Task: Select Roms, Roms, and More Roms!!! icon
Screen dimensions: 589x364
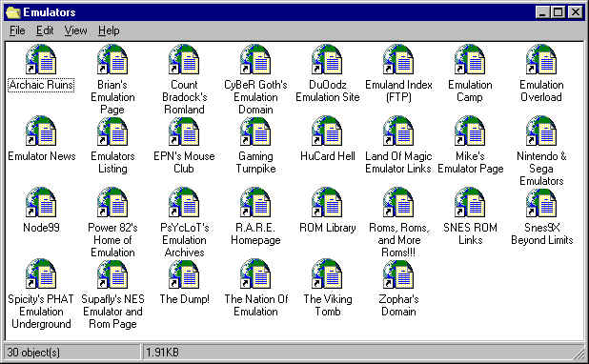Action: pos(398,202)
